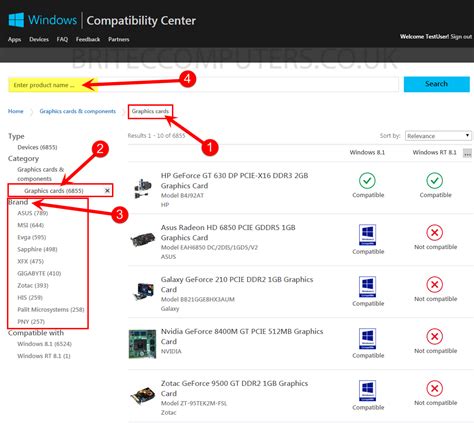474x423 pixels.
Task: Open Zotac GeForce 9500 GT title
Action: [234, 388]
